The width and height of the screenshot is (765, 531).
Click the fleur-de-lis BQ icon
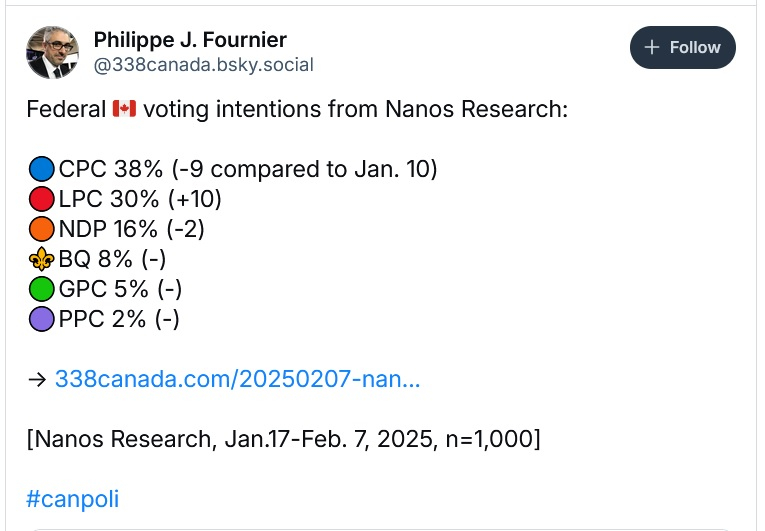click(42, 260)
